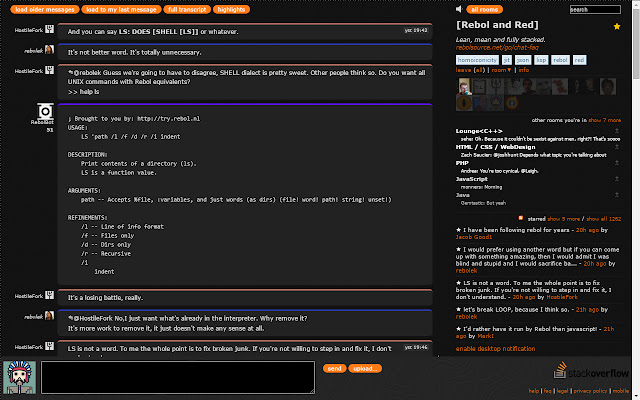
Task: Click the leave arrow icon beside Java room
Action: click(x=617, y=195)
